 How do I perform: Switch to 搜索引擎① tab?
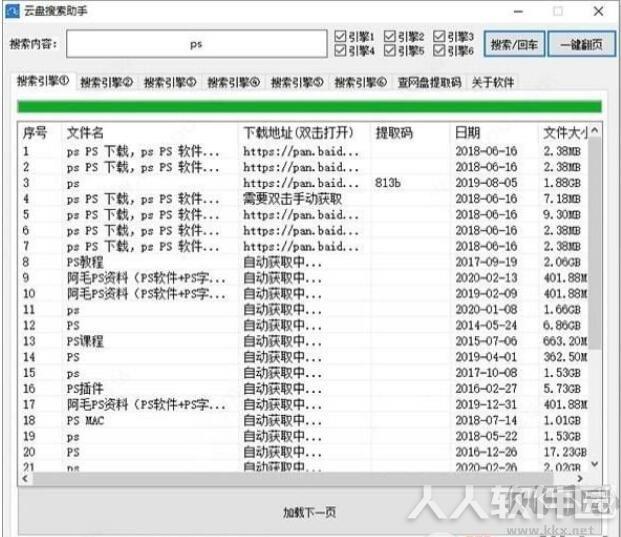tap(43, 81)
